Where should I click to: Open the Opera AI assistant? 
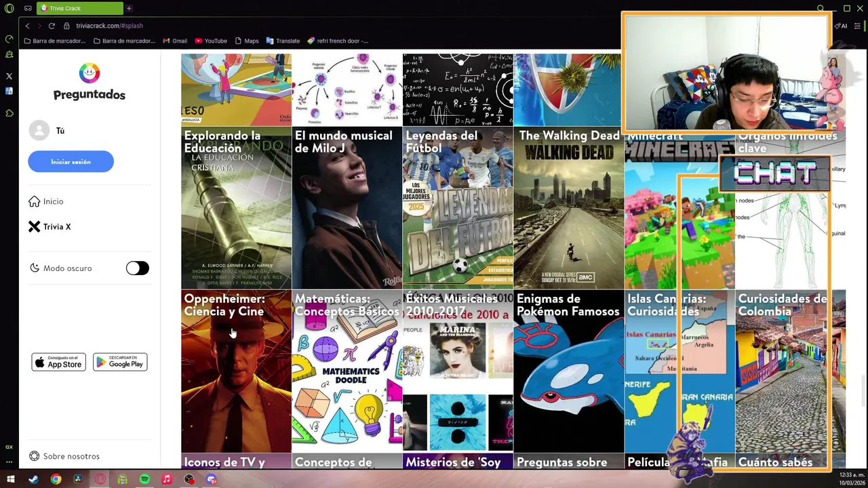tap(841, 26)
